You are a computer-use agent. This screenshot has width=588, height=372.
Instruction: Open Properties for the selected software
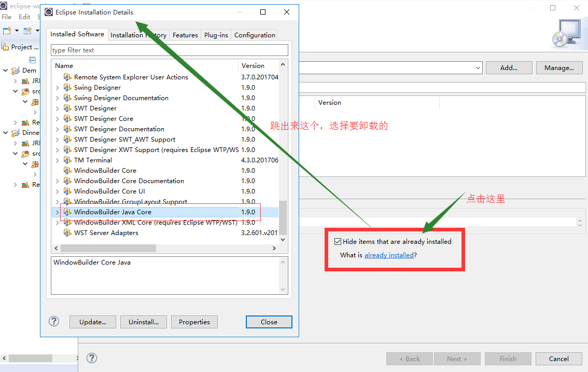(x=194, y=322)
